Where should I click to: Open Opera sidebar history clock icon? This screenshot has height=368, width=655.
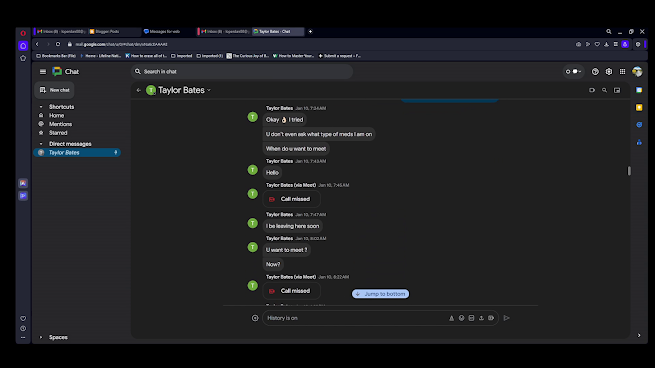23,328
